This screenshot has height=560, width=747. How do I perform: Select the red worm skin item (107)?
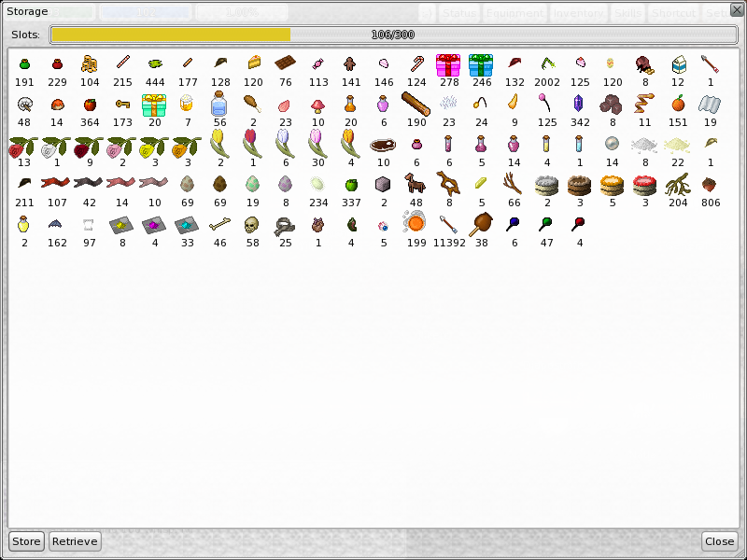coord(55,182)
